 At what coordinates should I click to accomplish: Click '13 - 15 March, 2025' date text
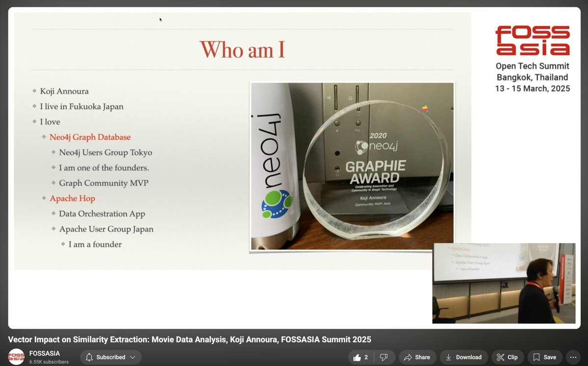click(x=533, y=88)
